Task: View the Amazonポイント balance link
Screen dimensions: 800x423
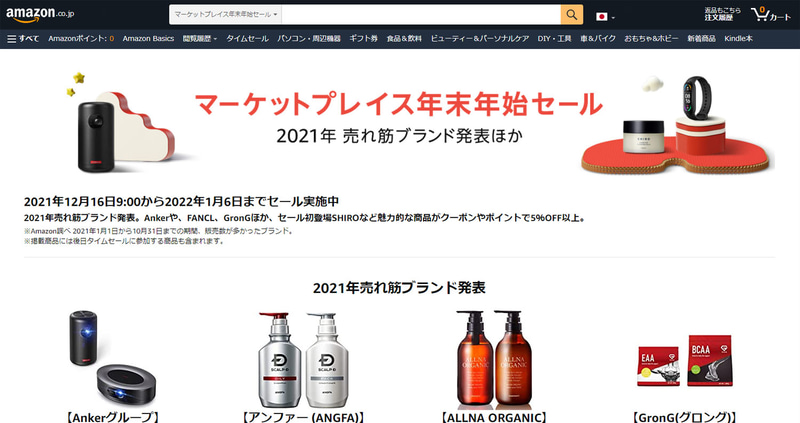Action: tap(81, 38)
